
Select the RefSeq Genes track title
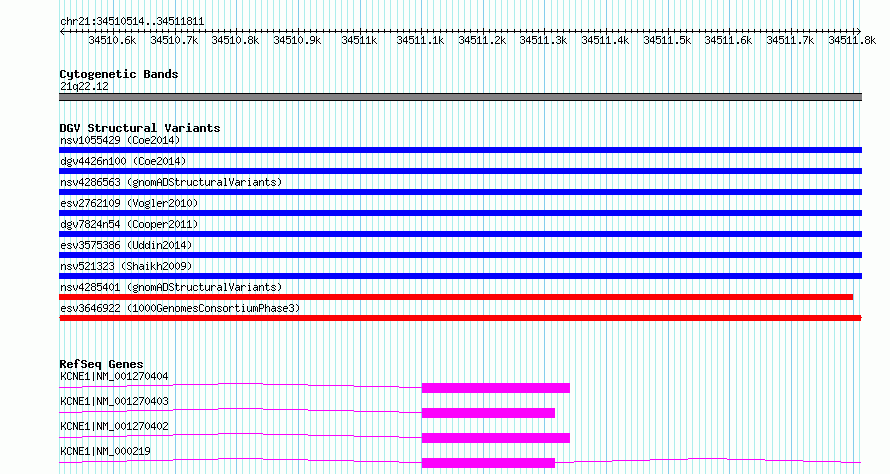point(101,364)
